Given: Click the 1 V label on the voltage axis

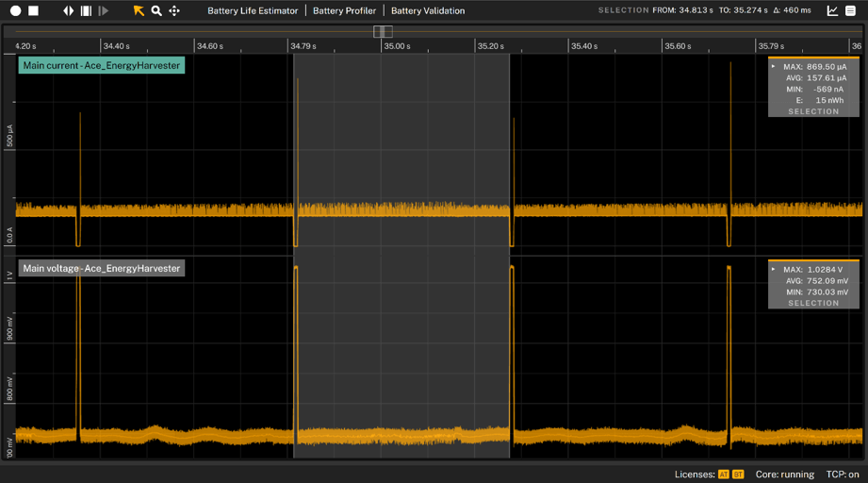Looking at the screenshot, I should [9, 275].
